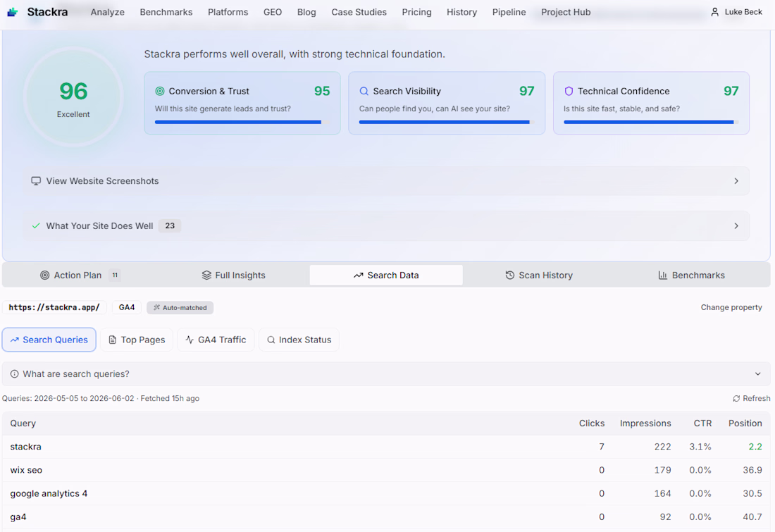775x532 pixels.
Task: Click the Conversion & Trust target icon
Action: [160, 91]
